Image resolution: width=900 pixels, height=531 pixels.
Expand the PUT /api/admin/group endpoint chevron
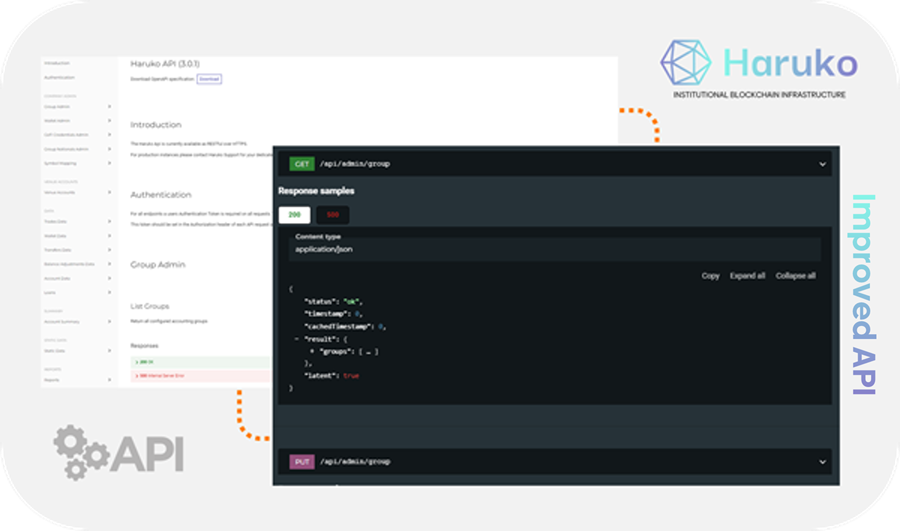pyautogui.click(x=823, y=462)
